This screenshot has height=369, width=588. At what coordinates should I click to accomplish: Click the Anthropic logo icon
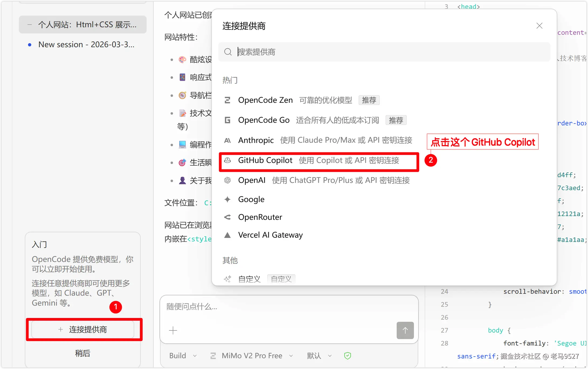[x=227, y=140]
